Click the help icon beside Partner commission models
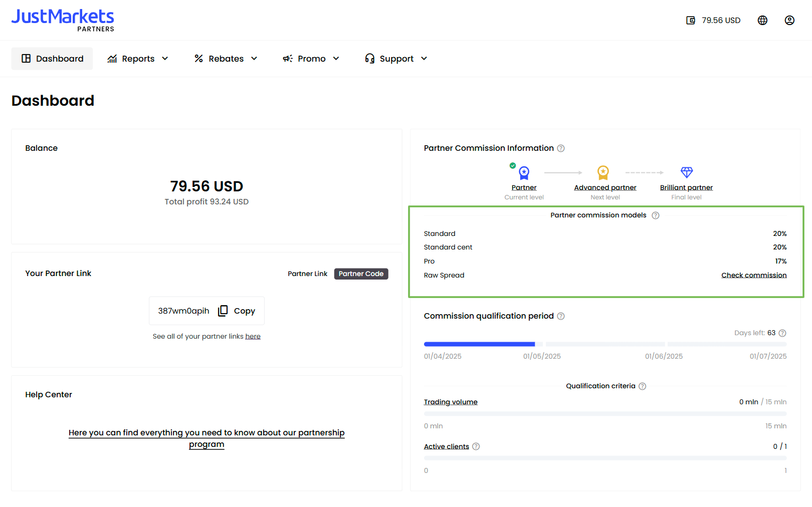Viewport: 812px width, 507px height. pyautogui.click(x=656, y=215)
